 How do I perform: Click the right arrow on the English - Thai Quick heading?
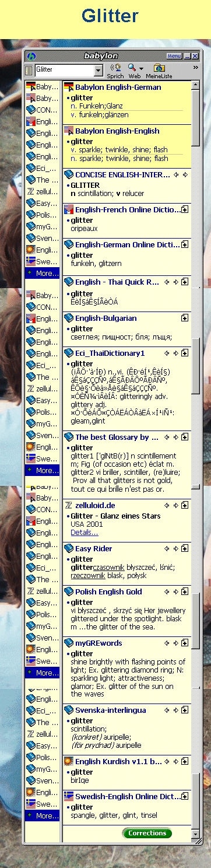pos(175,282)
